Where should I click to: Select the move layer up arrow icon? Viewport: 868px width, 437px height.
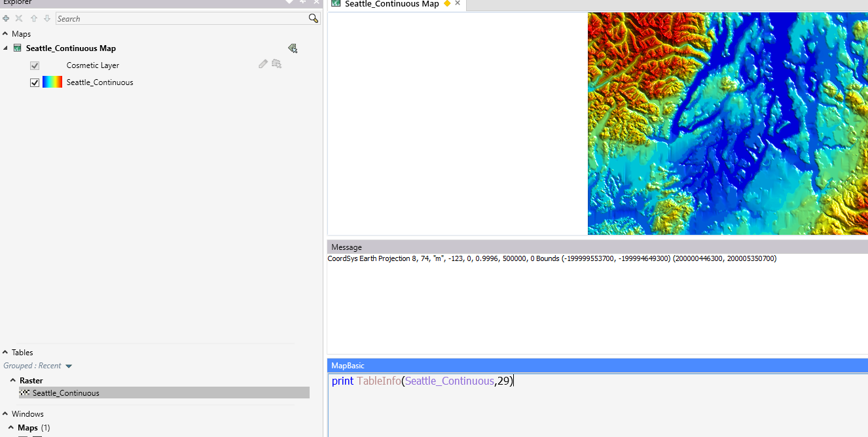(33, 18)
